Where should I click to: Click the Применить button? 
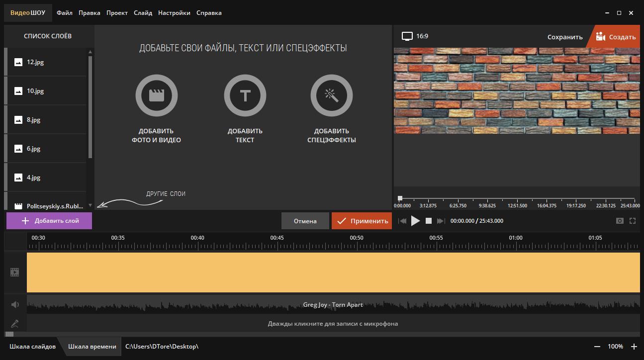362,221
